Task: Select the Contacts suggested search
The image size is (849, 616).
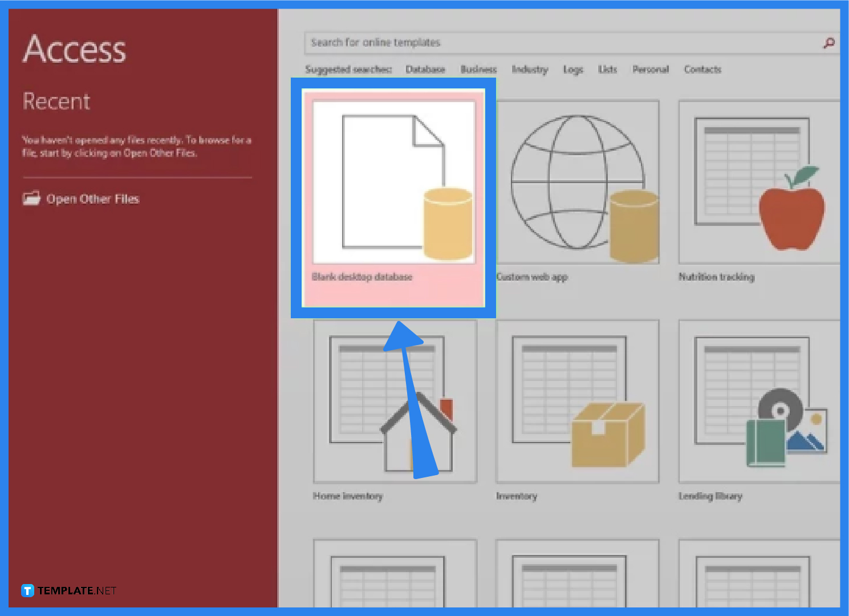Action: (x=702, y=69)
